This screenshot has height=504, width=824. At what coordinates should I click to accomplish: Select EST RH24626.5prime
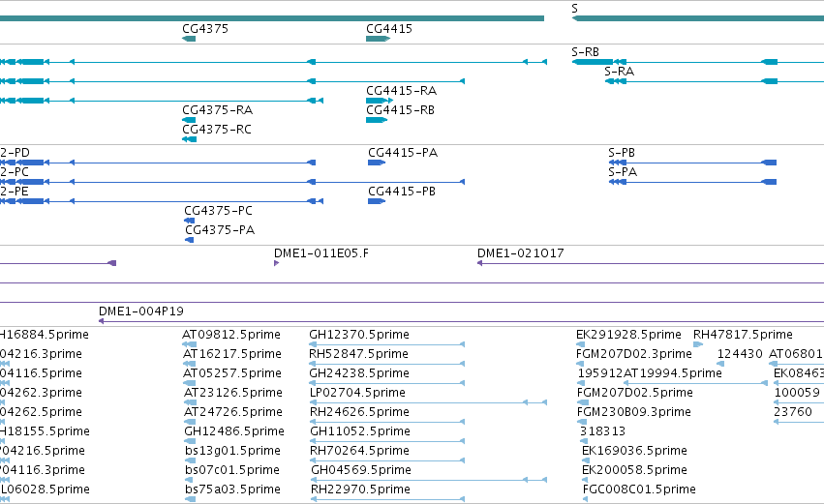(359, 412)
